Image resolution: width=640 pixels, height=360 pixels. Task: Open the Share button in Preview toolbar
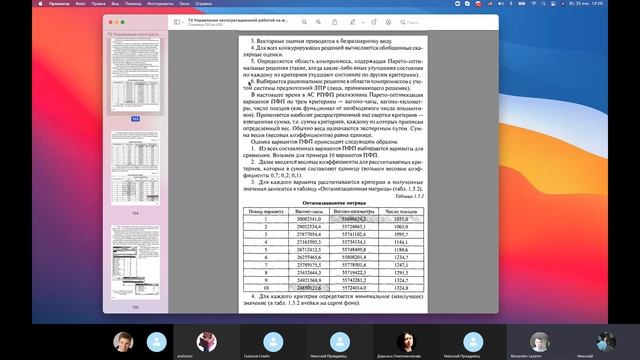tap(334, 22)
